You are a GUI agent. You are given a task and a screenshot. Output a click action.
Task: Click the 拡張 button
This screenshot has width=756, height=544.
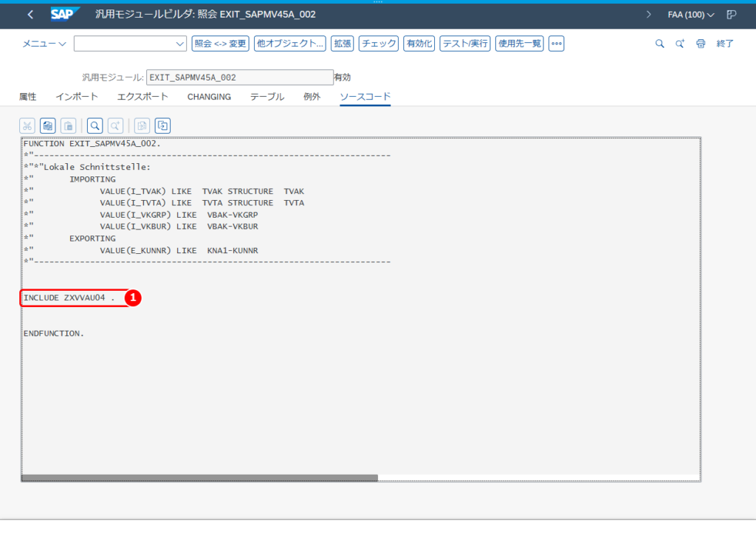[x=343, y=44]
